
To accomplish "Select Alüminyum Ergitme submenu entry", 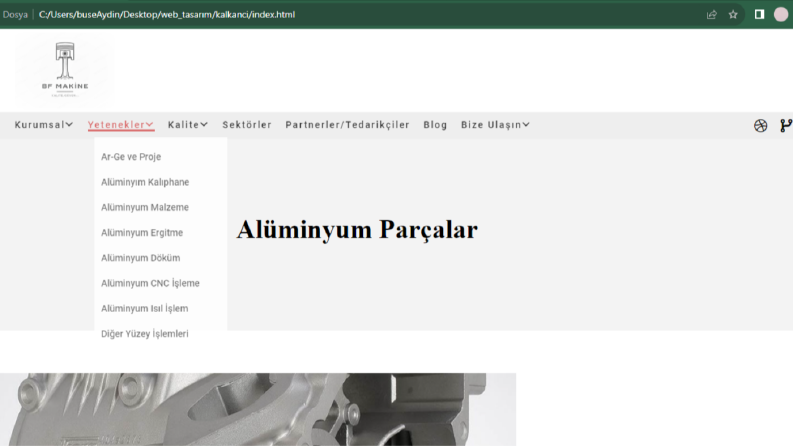I will pos(142,233).
